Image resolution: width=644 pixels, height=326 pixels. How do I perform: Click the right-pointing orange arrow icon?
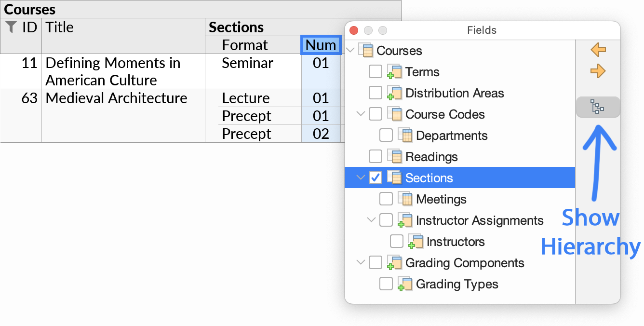(x=598, y=71)
